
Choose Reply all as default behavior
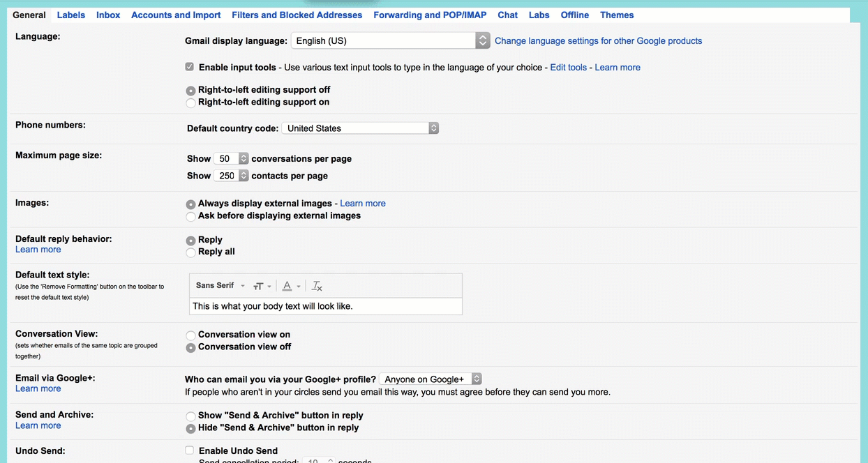click(x=190, y=252)
